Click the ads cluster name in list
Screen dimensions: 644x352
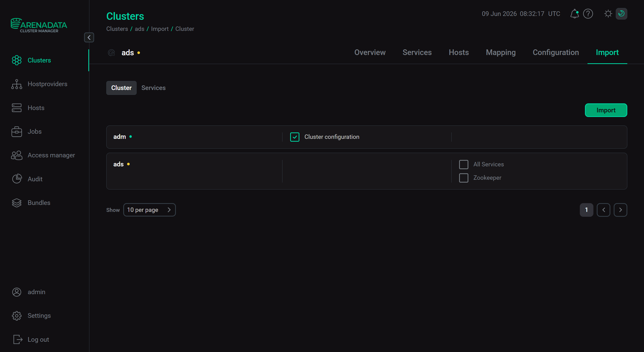click(x=118, y=164)
